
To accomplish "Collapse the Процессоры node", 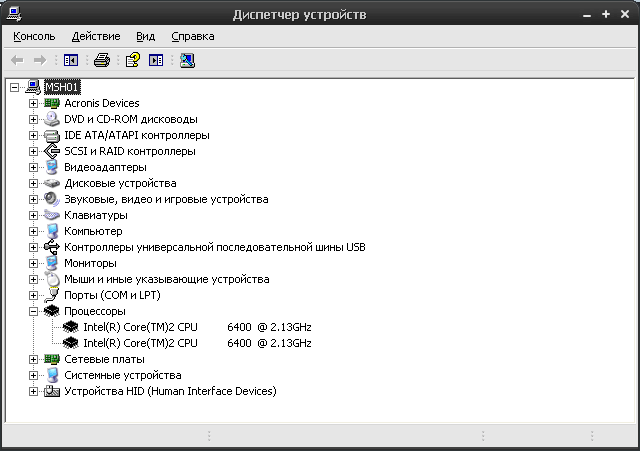I will click(33, 311).
